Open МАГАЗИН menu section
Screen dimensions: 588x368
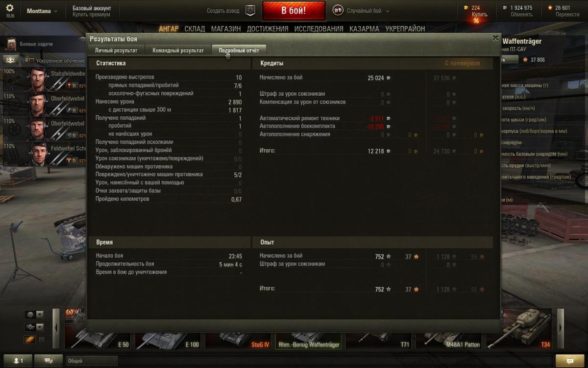[x=226, y=29]
